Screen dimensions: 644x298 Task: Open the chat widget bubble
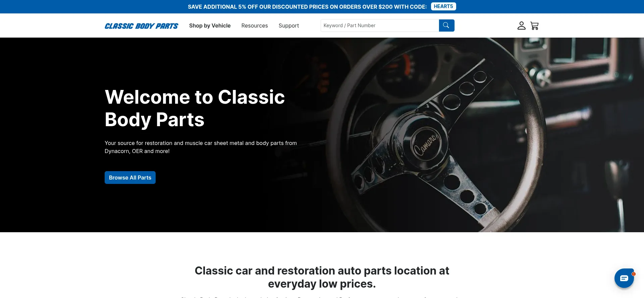[x=624, y=278]
